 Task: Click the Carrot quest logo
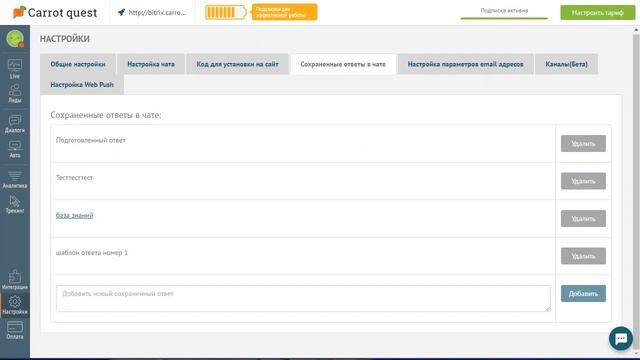point(55,13)
